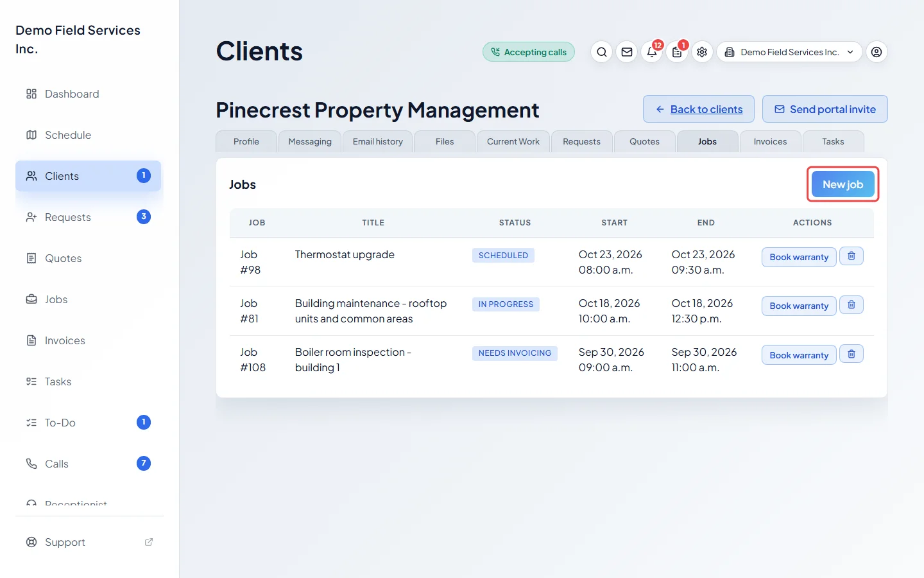This screenshot has width=924, height=578.
Task: Open the user profile avatar icon
Action: click(x=877, y=52)
